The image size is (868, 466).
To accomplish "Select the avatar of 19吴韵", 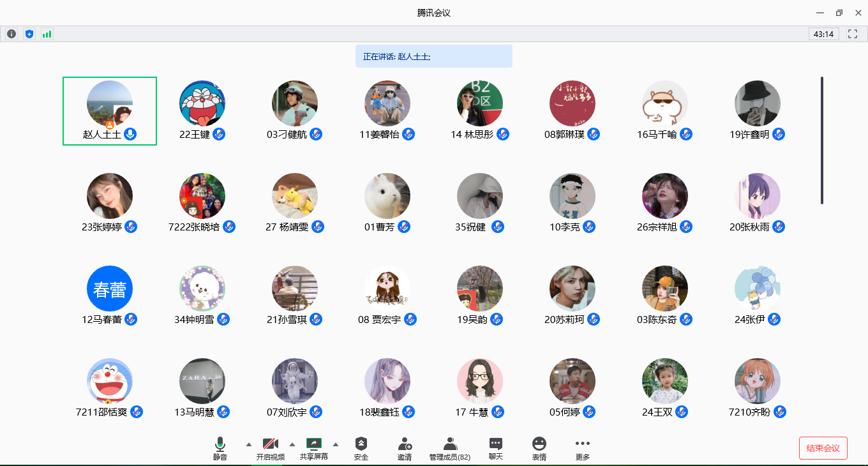I will (x=480, y=289).
